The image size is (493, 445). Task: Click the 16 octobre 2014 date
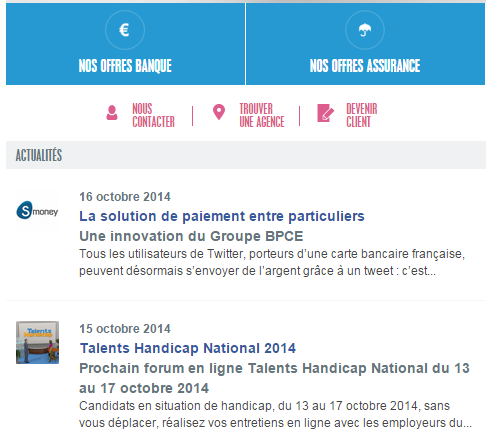[x=125, y=197]
